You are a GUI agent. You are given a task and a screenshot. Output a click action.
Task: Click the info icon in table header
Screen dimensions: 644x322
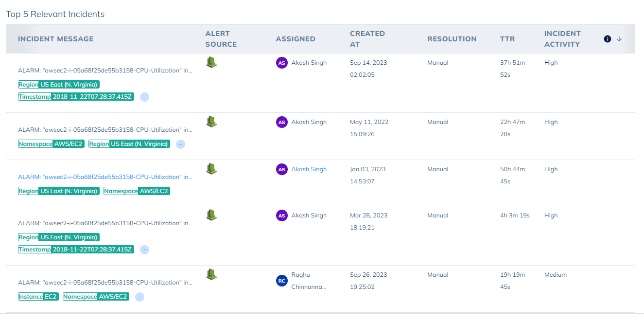607,39
